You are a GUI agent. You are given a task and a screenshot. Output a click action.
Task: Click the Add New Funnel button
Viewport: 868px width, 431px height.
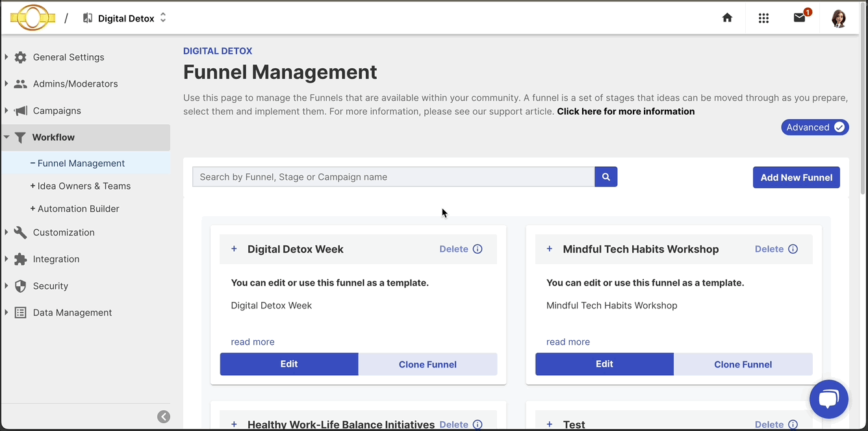tap(796, 177)
